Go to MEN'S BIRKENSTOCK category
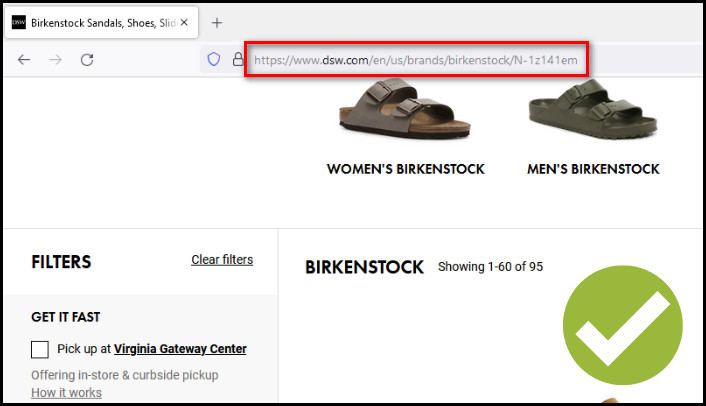Viewport: 706px width, 406px height. pos(593,169)
